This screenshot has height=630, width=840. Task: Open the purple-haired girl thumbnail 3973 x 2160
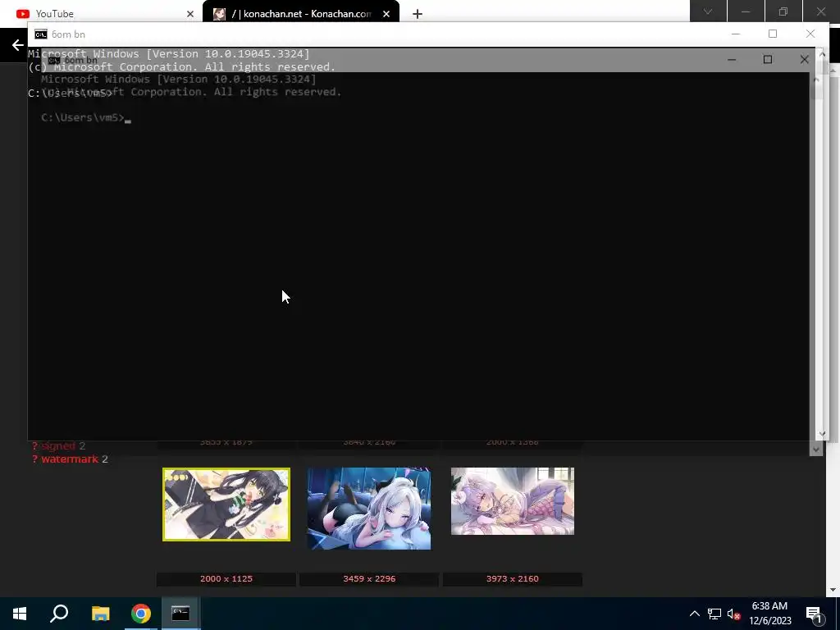513,501
